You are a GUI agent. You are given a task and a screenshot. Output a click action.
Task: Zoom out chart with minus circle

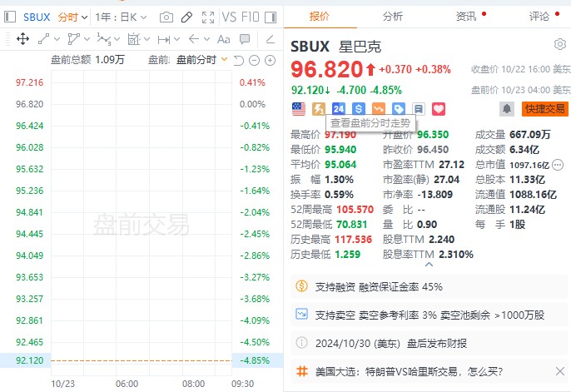[x=254, y=61]
